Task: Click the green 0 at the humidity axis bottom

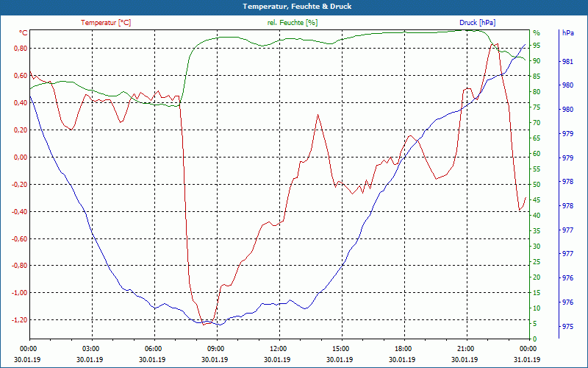Action: tap(535, 339)
